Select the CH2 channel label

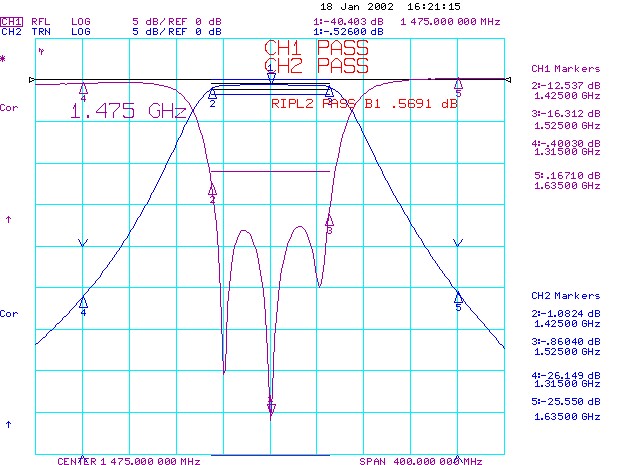[x=12, y=31]
